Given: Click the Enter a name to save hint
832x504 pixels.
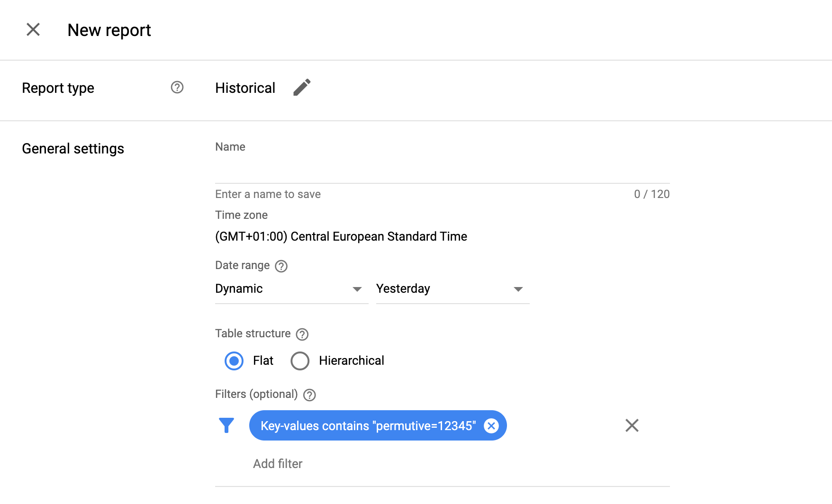Looking at the screenshot, I should pos(268,194).
